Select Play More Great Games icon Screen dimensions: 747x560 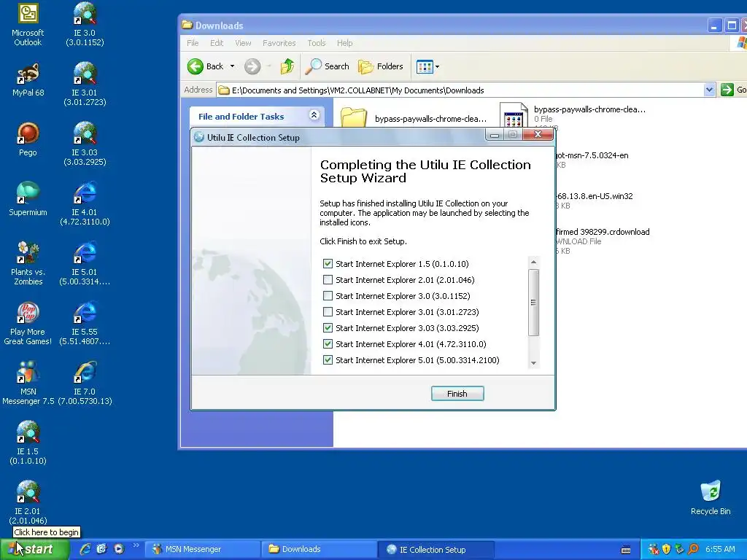(x=28, y=323)
